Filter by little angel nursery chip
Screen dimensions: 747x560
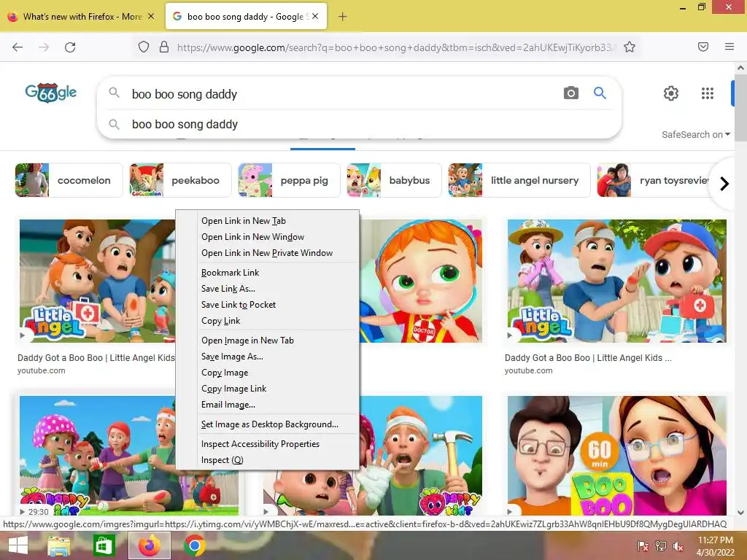pyautogui.click(x=519, y=181)
